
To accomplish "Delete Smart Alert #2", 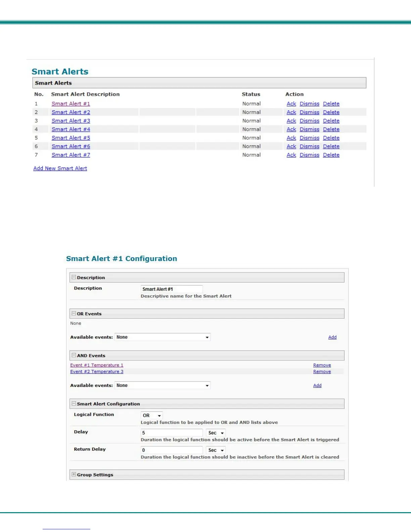I will pos(331,112).
